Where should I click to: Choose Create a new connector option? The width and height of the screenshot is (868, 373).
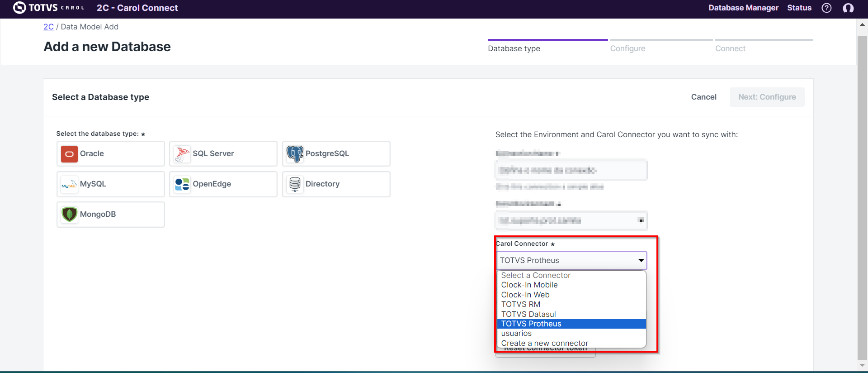544,343
